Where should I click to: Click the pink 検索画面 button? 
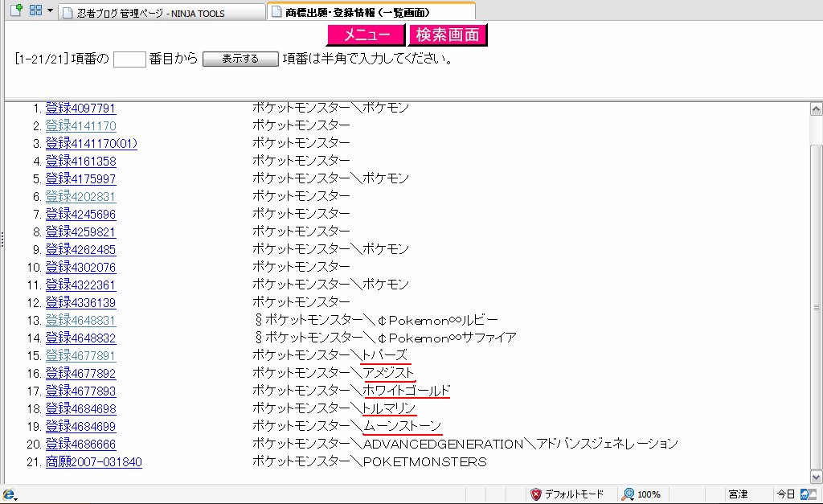[448, 35]
